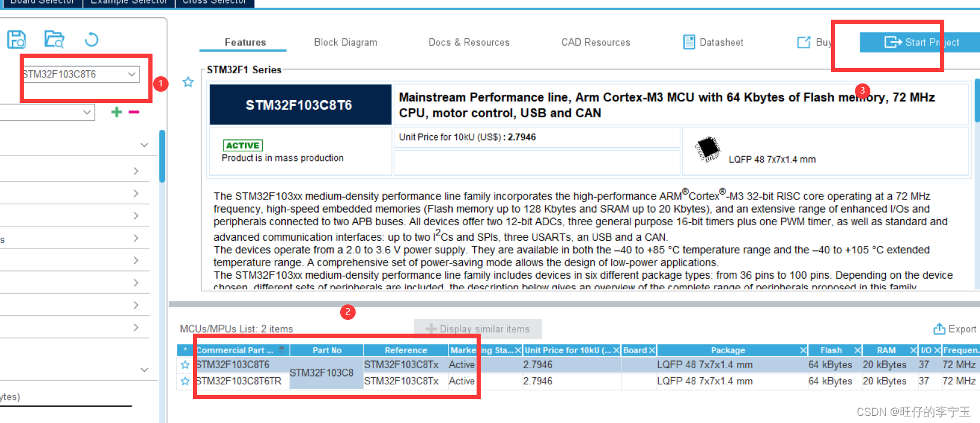
Task: Click the star column header in MCU list
Action: pyautogui.click(x=185, y=350)
